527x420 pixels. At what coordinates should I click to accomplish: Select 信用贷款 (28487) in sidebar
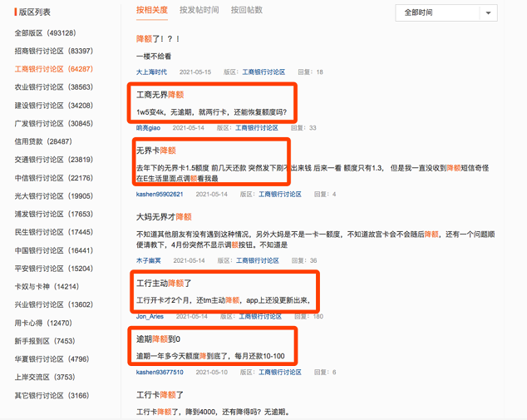(43, 141)
